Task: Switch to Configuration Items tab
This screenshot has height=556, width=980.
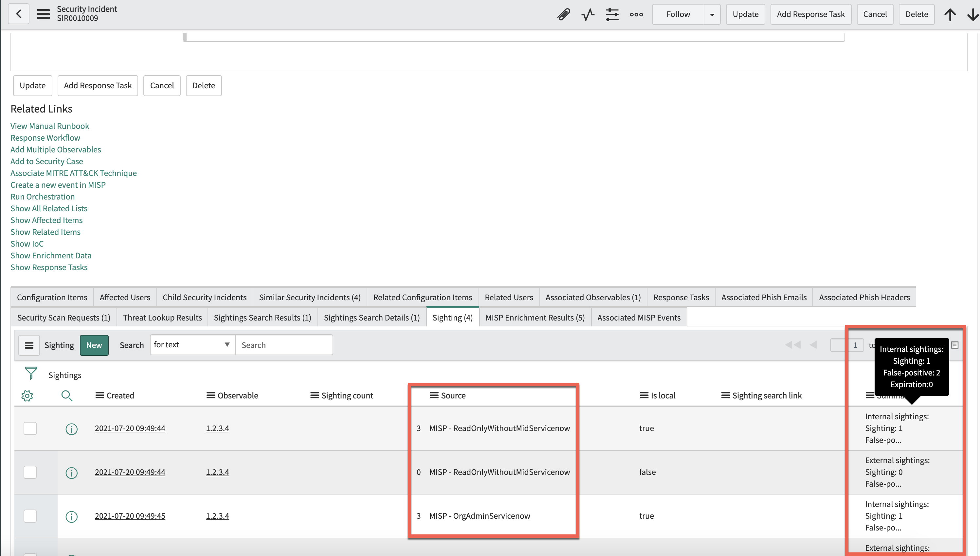Action: click(52, 298)
